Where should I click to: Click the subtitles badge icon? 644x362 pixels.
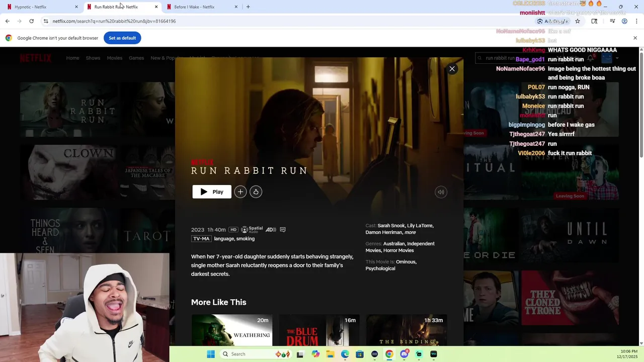coord(283,230)
